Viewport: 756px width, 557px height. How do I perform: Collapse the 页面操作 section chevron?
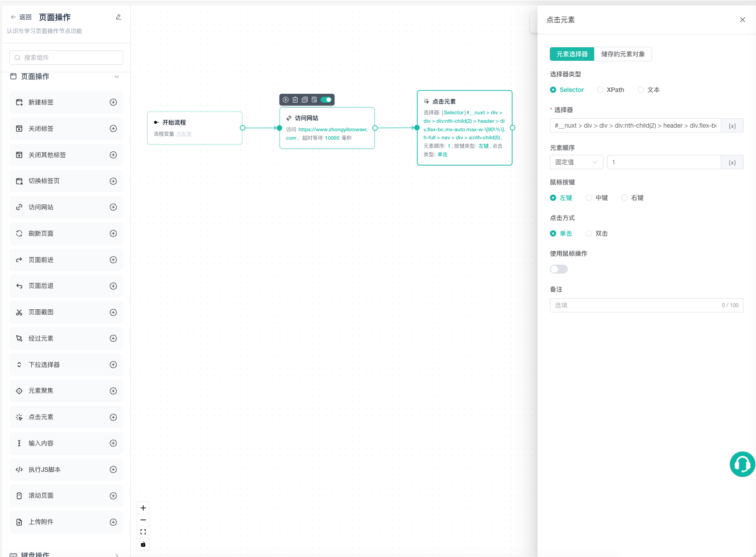click(x=116, y=77)
